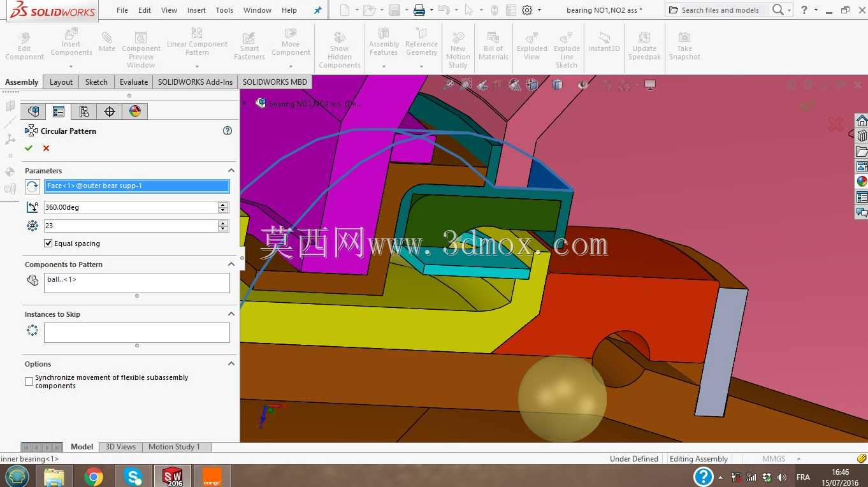Image resolution: width=868 pixels, height=487 pixels.
Task: Click the Display Style cube icon
Action: (x=558, y=85)
